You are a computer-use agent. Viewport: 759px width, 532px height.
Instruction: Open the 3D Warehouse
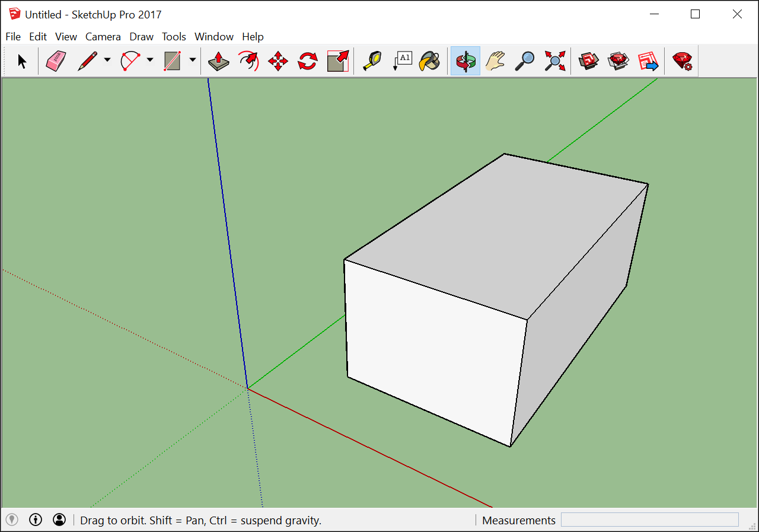point(588,60)
